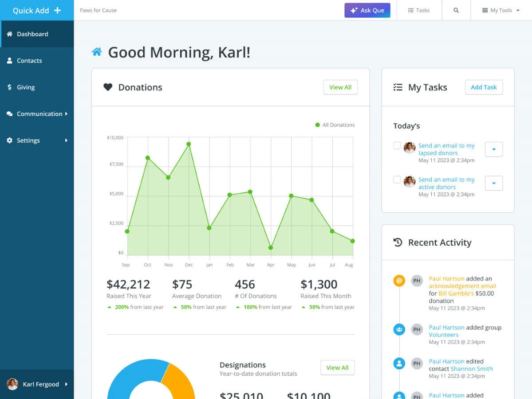Click Karl Fergood's profile photo
This screenshot has height=399, width=532.
(x=12, y=384)
